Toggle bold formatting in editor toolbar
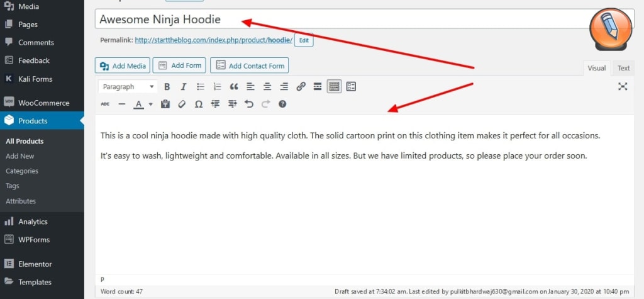644x299 pixels. click(167, 87)
